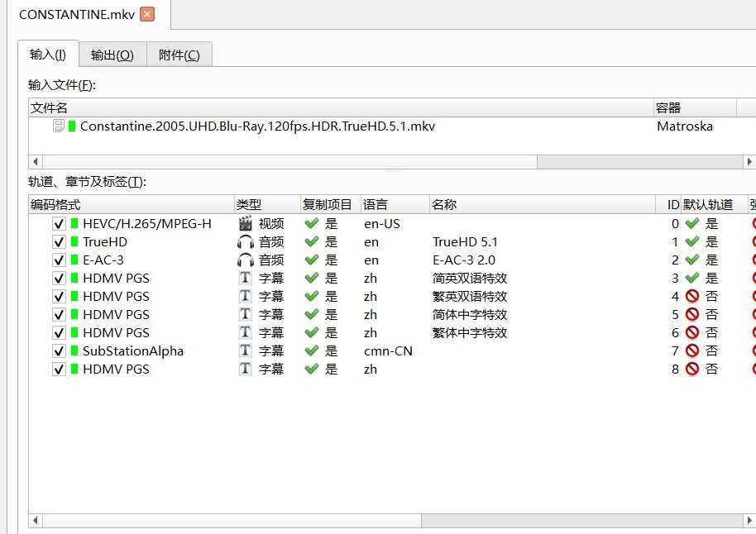Image resolution: width=756 pixels, height=534 pixels.
Task: Open the 附件(C) tab
Action: [179, 55]
